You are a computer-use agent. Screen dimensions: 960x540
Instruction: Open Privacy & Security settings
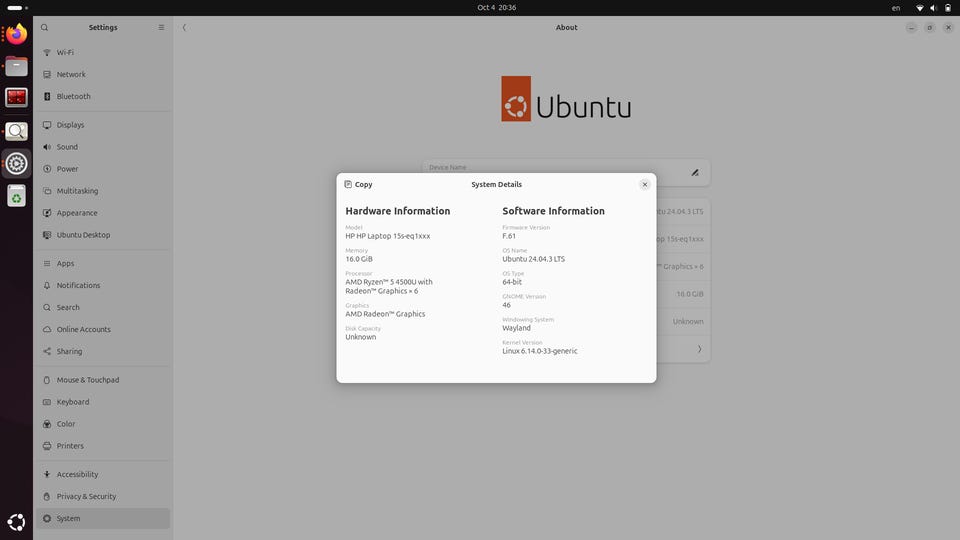click(103, 497)
